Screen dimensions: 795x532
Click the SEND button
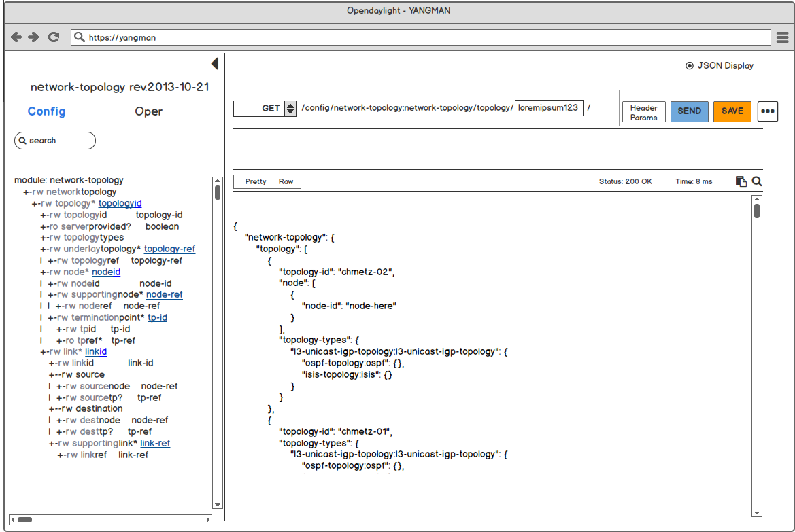click(x=690, y=111)
